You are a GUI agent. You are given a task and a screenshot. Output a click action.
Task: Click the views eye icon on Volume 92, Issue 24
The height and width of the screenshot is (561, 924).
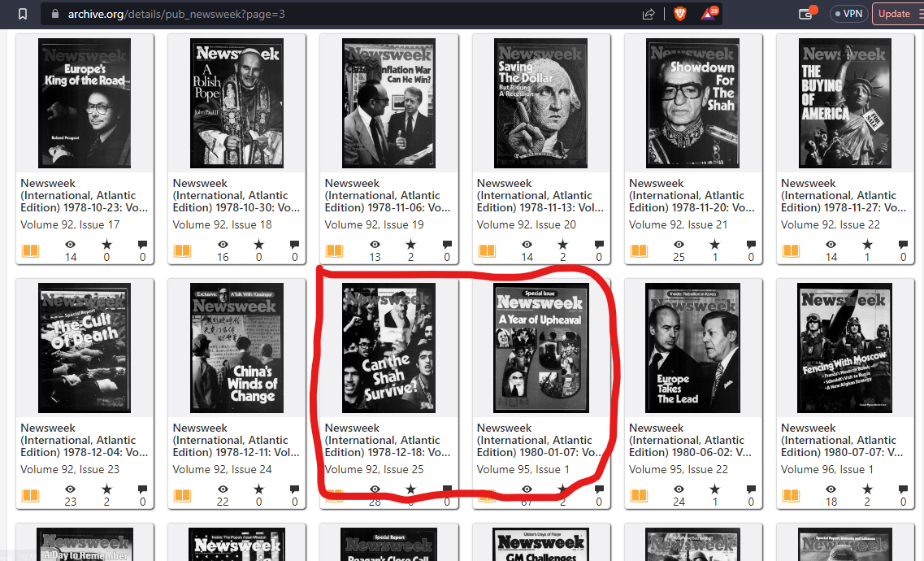point(223,489)
